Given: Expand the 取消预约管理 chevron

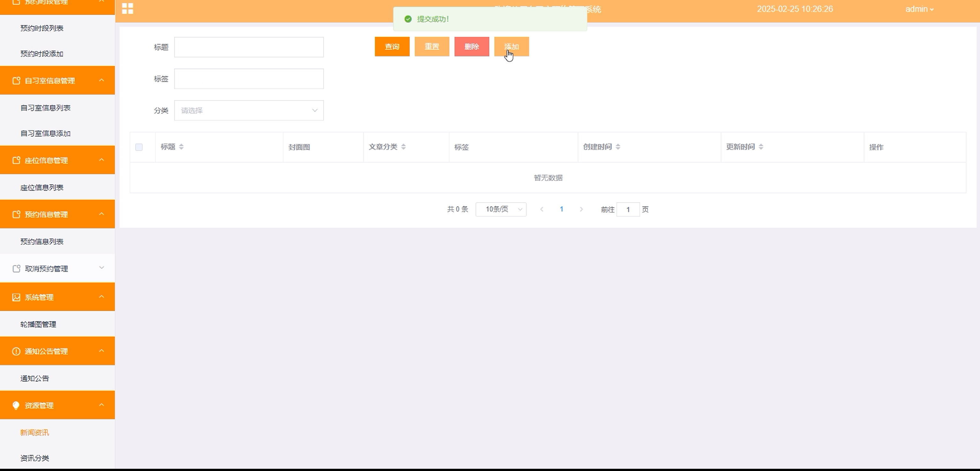Looking at the screenshot, I should click(x=102, y=268).
